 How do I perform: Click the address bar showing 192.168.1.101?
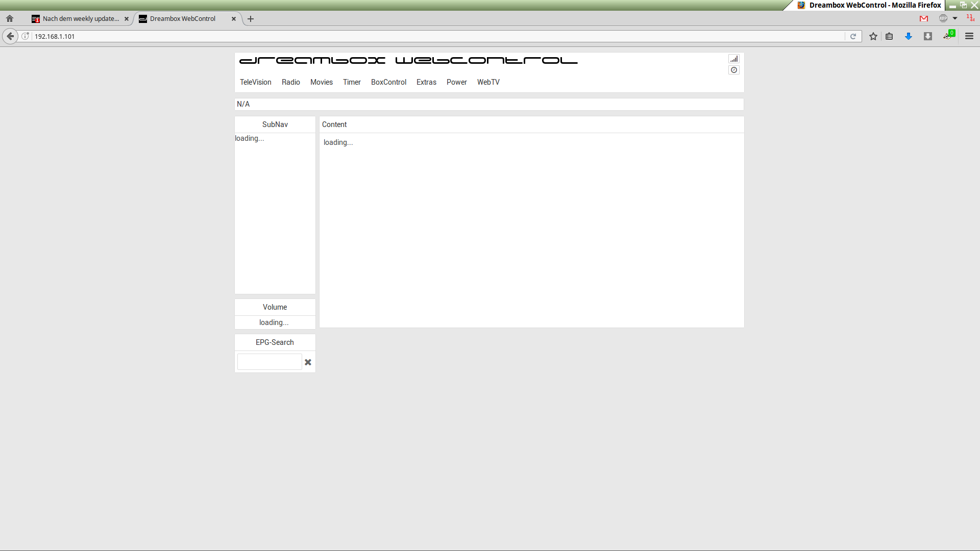(439, 36)
